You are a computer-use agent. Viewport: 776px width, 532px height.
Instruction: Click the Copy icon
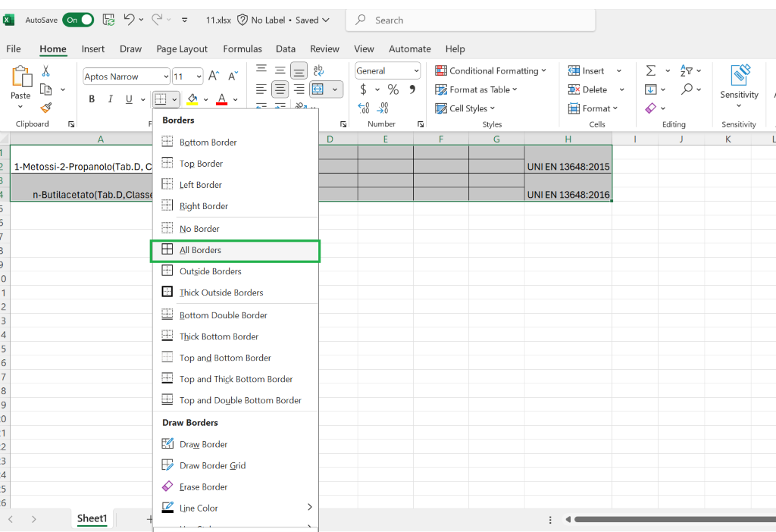coord(46,89)
